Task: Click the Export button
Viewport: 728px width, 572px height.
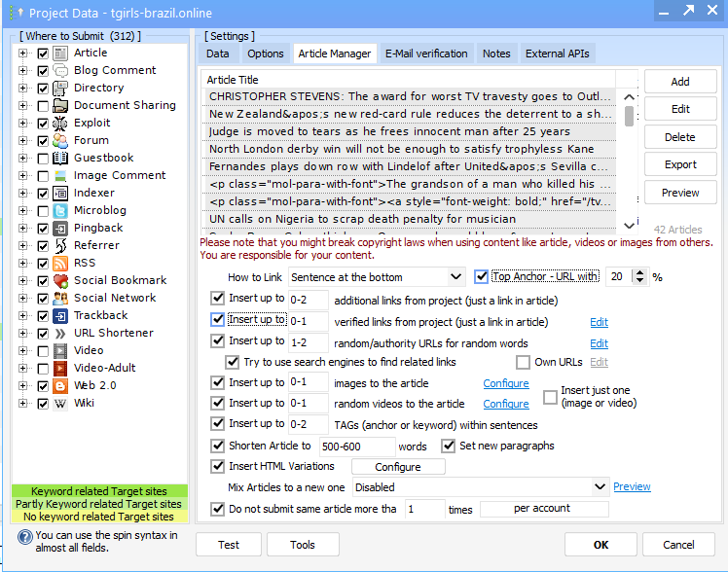Action: point(680,164)
